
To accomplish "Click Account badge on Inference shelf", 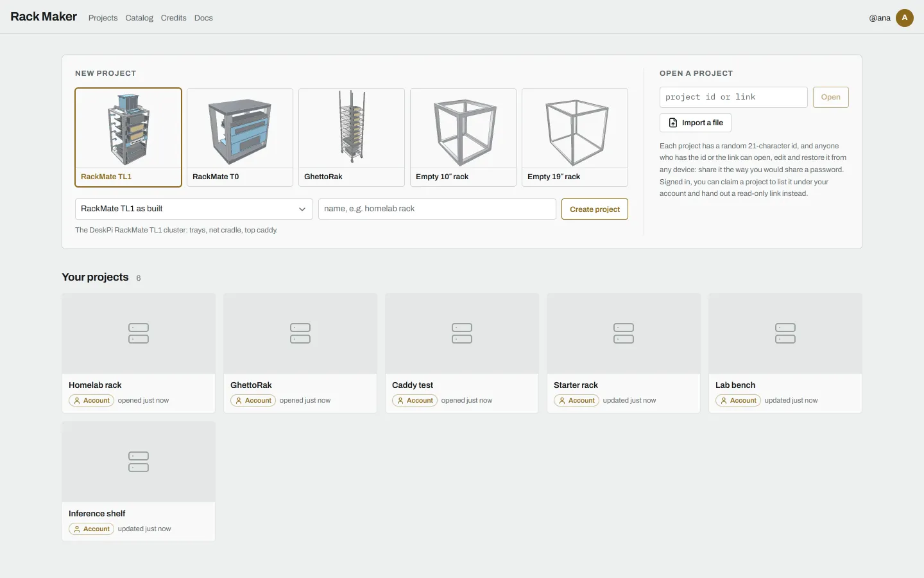I will point(91,529).
